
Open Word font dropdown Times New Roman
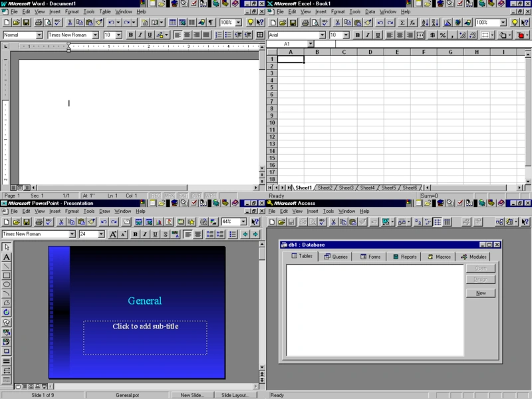point(95,35)
